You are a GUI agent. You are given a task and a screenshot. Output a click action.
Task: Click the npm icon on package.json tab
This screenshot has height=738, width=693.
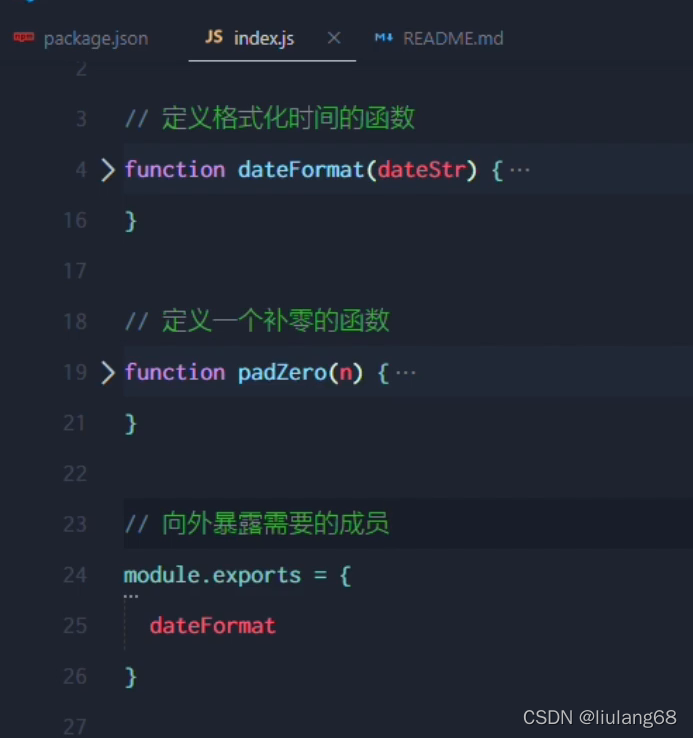coord(24,37)
